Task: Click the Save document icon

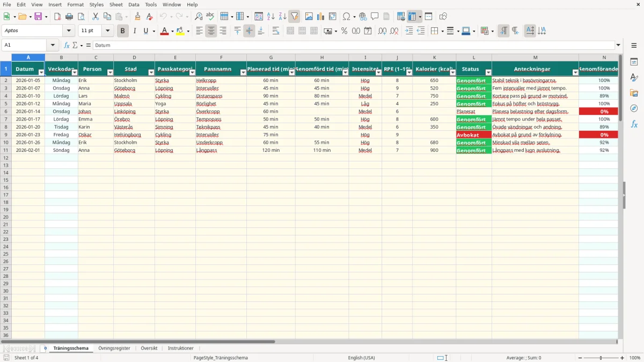Action: coord(38,17)
